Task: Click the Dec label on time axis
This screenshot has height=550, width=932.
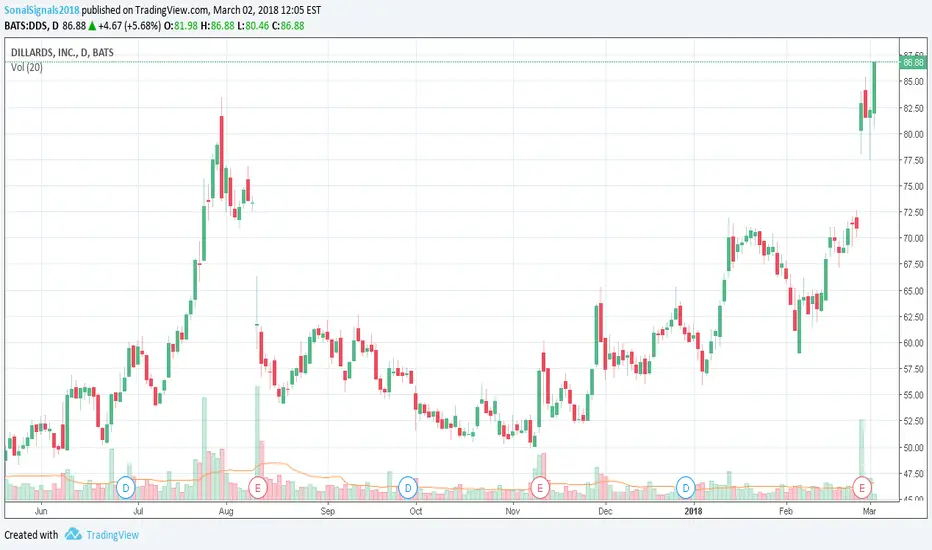Action: click(605, 511)
